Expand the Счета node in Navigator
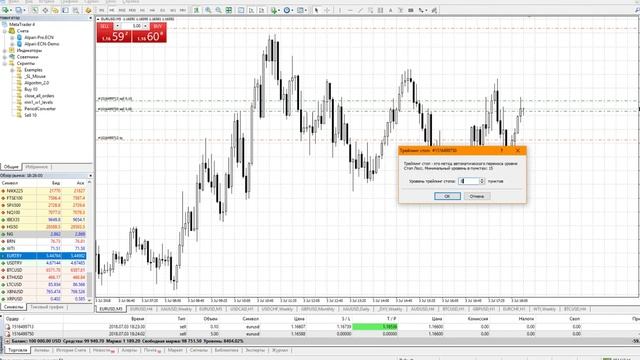The image size is (640, 360). 5,31
